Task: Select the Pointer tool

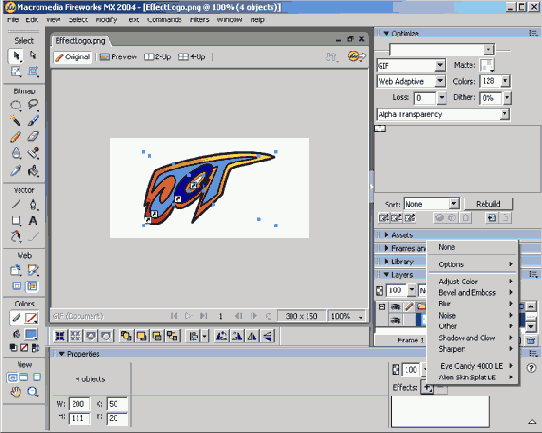Action: point(16,56)
